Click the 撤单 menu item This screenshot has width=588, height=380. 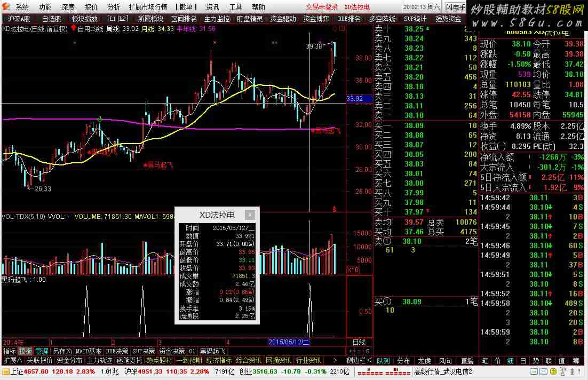pos(186,7)
